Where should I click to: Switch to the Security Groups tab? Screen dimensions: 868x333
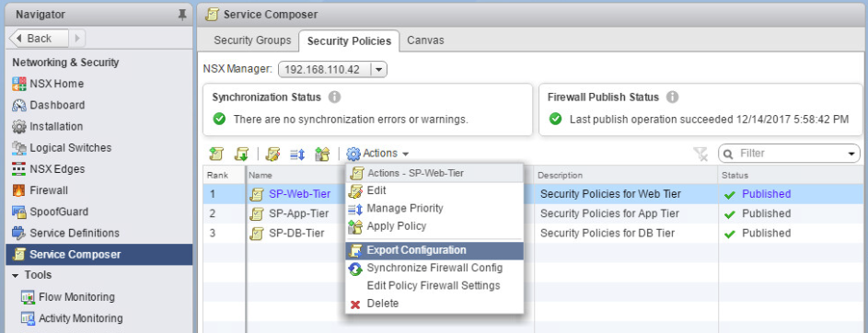click(252, 40)
